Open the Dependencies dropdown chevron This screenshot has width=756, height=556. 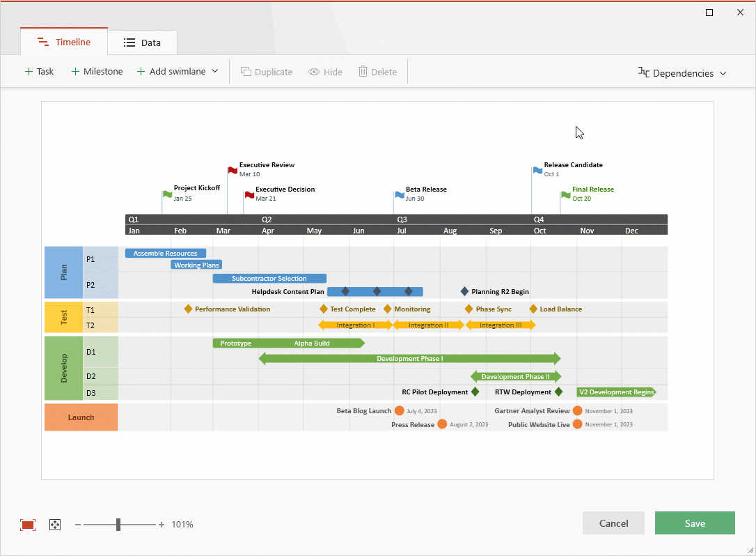[x=723, y=72]
